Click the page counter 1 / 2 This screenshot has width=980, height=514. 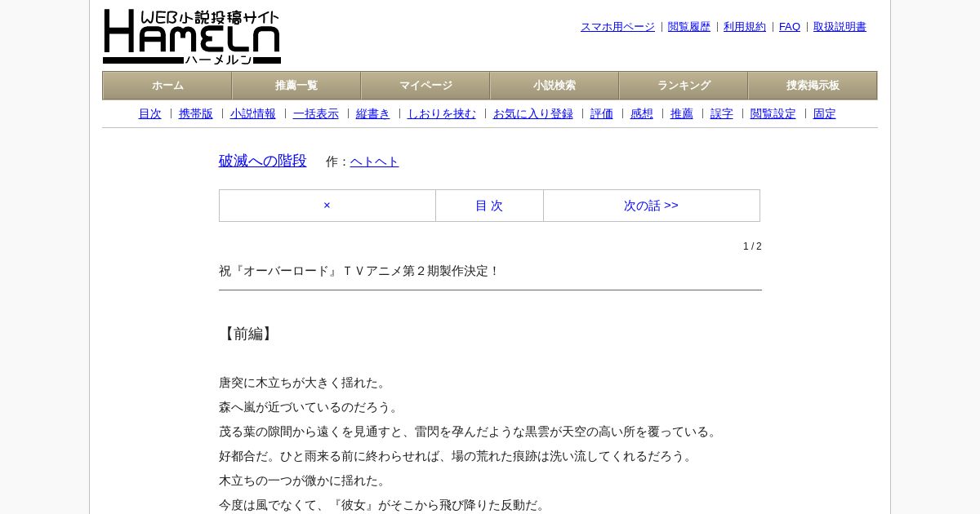pos(752,246)
